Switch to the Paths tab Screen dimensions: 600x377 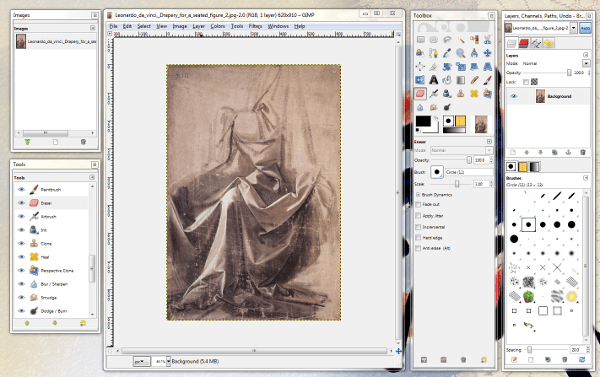click(x=536, y=43)
